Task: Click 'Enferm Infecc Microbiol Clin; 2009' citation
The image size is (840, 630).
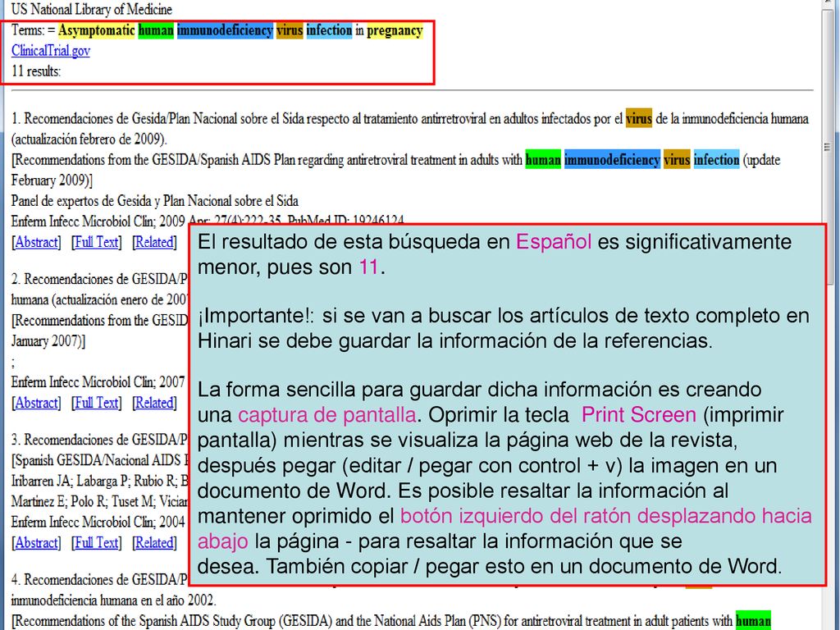Action: pyautogui.click(x=98, y=221)
